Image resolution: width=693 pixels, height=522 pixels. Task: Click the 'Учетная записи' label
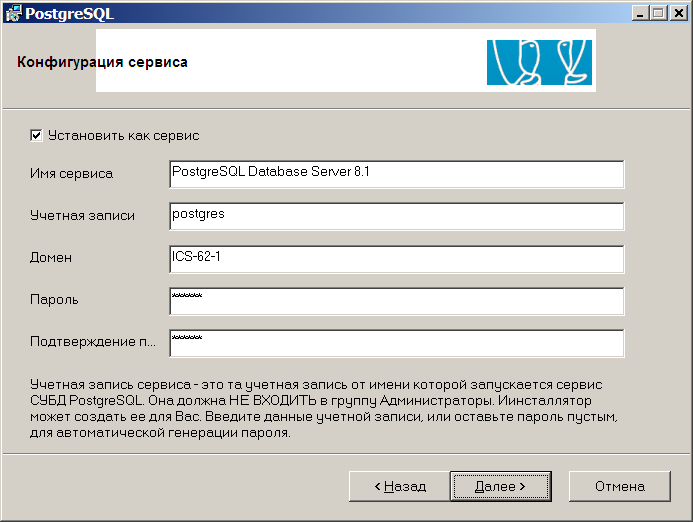pyautogui.click(x=82, y=216)
